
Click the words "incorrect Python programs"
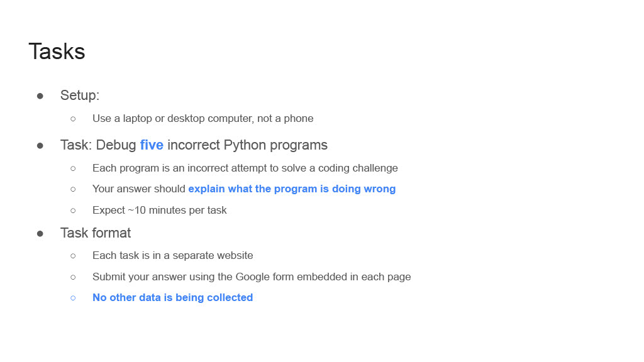point(247,145)
